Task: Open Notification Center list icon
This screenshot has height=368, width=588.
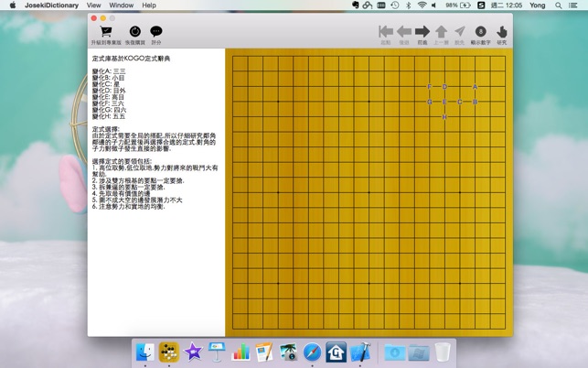Action: [572, 5]
